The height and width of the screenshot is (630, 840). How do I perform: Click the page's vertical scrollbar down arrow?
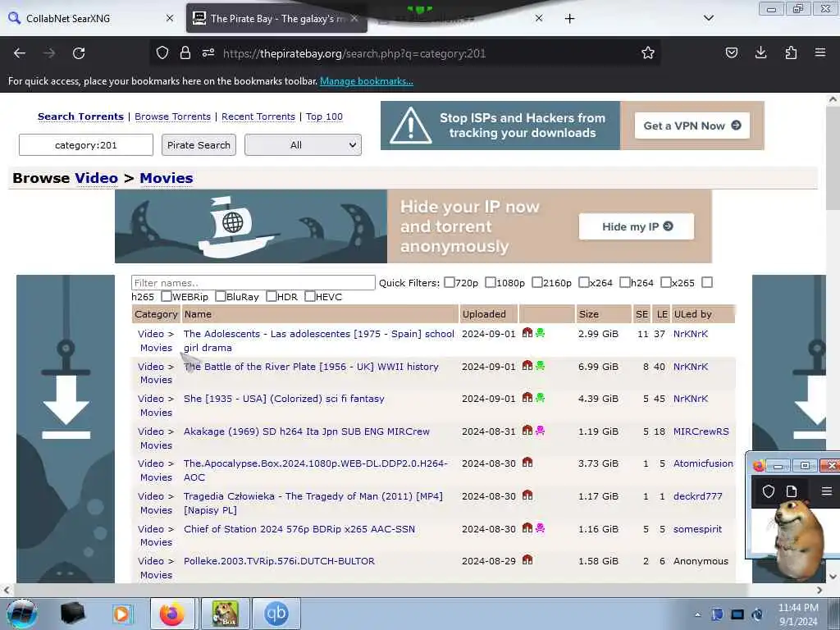(833, 577)
